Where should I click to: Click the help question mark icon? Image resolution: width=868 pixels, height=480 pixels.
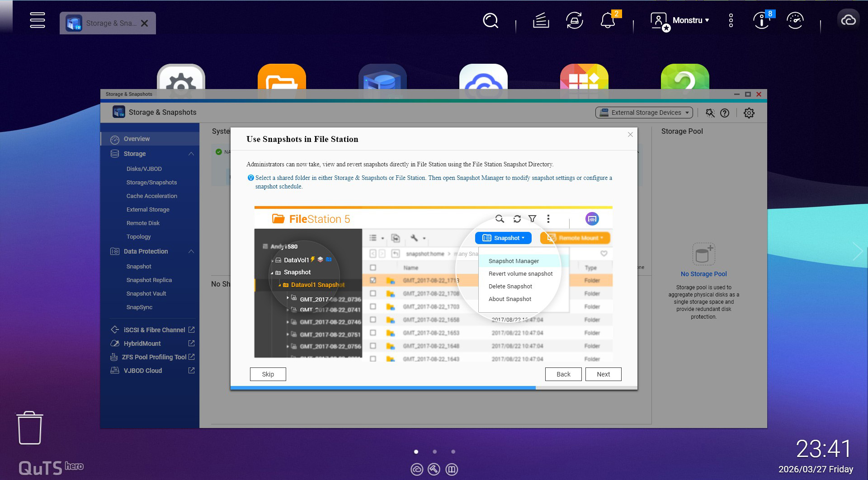tap(725, 113)
